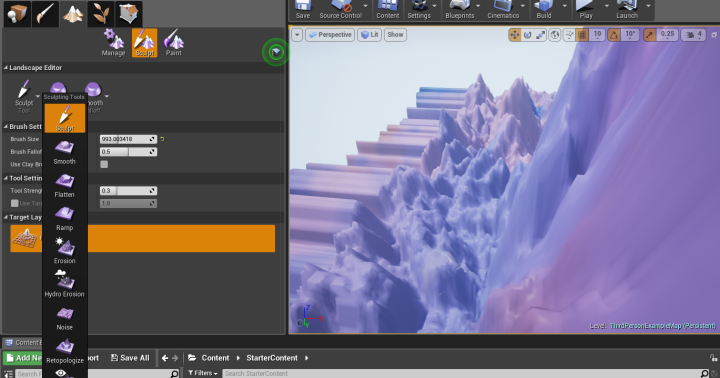The image size is (720, 378).
Task: Switch to Foliage mode leaf icon
Action: coord(101,13)
